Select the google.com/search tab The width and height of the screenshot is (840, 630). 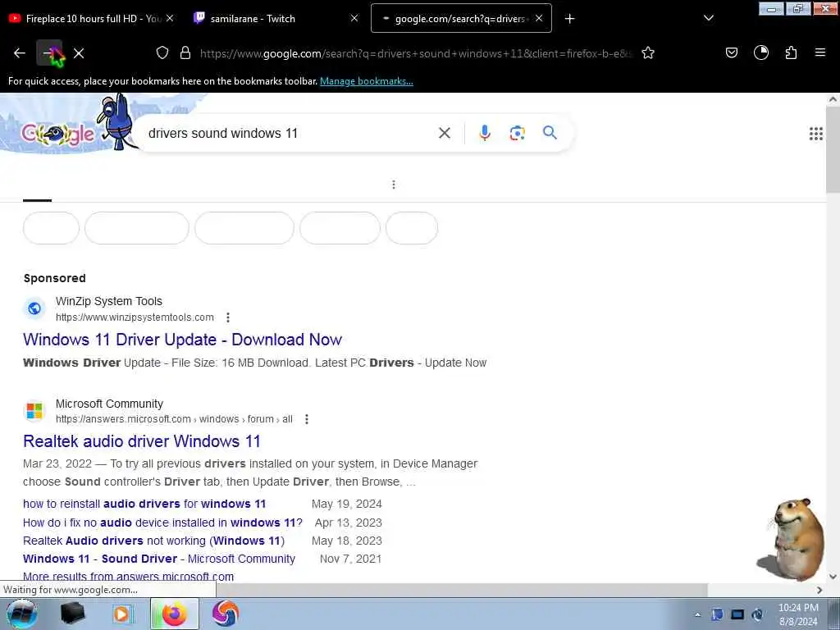(x=461, y=18)
